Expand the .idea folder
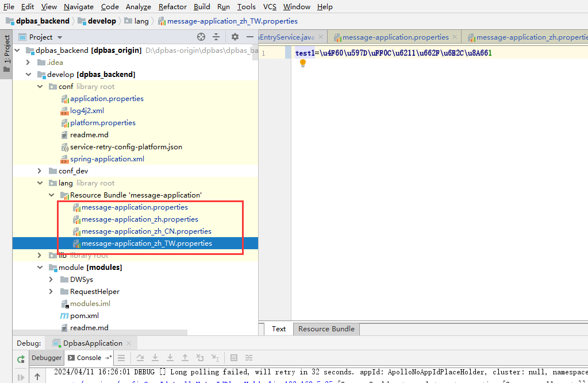The height and width of the screenshot is (383, 588). point(28,62)
